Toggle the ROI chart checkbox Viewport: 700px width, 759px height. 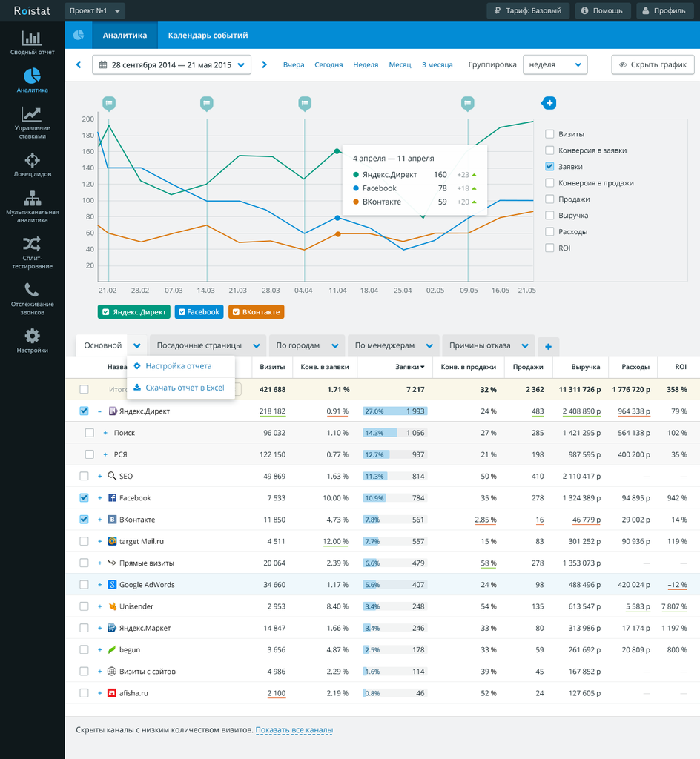[x=549, y=248]
